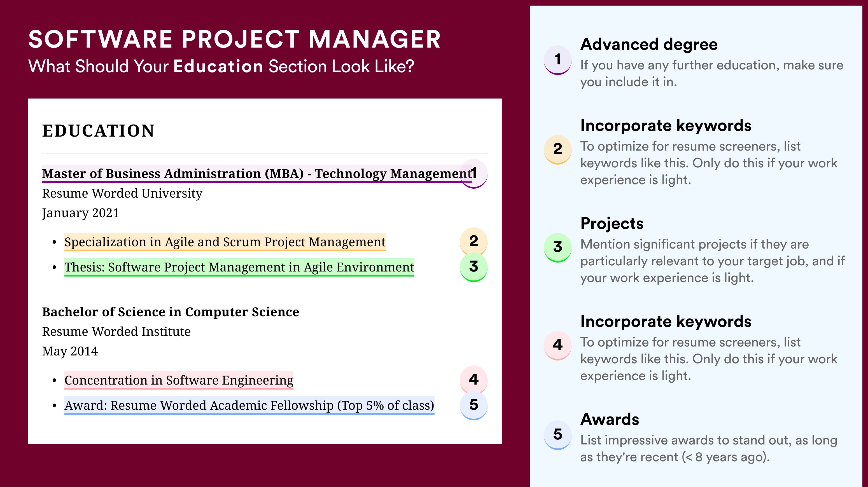Click the Projects tip heading
This screenshot has height=487, width=868.
612,223
